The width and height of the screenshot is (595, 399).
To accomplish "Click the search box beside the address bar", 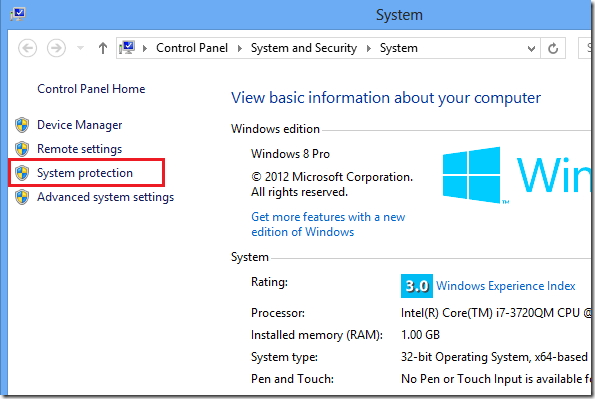I will pyautogui.click(x=585, y=48).
